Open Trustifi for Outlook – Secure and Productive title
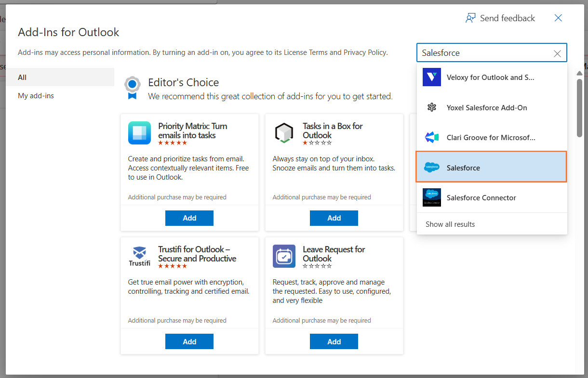 (197, 254)
